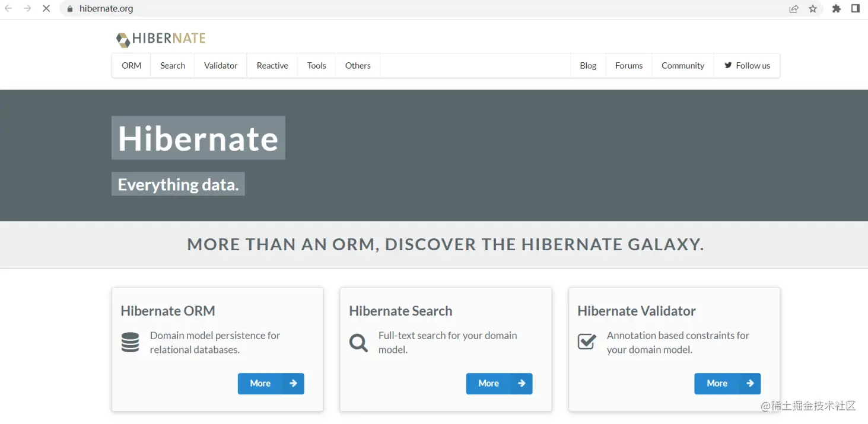The width and height of the screenshot is (868, 424).
Task: Click the database icon under Hibernate ORM
Action: (x=130, y=342)
